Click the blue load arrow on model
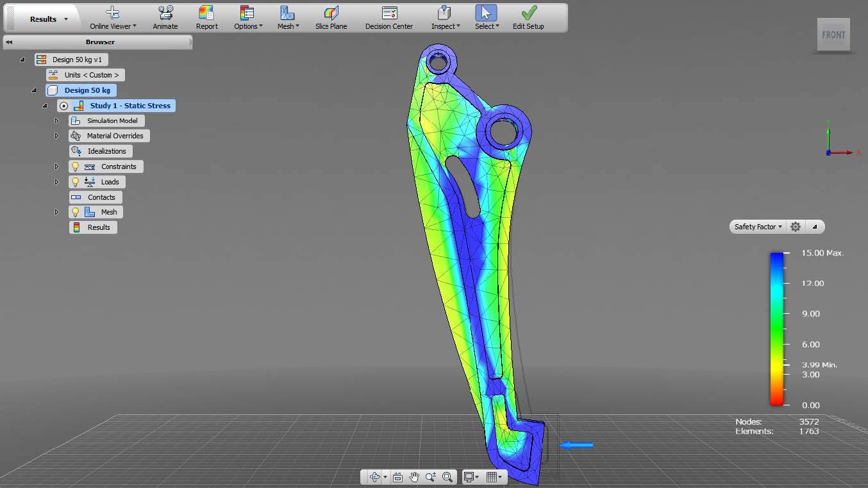The image size is (868, 488). point(576,445)
